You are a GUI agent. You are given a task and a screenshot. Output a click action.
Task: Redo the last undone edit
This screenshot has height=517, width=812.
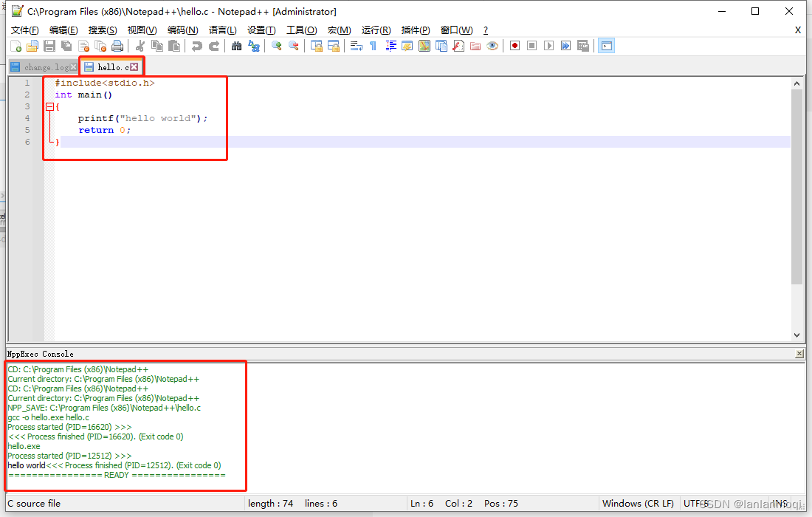[214, 46]
